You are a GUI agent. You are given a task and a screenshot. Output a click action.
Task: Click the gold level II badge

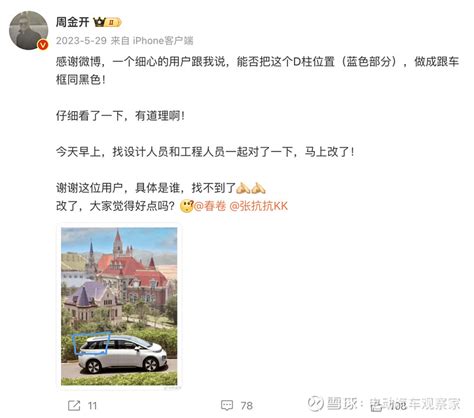click(113, 22)
